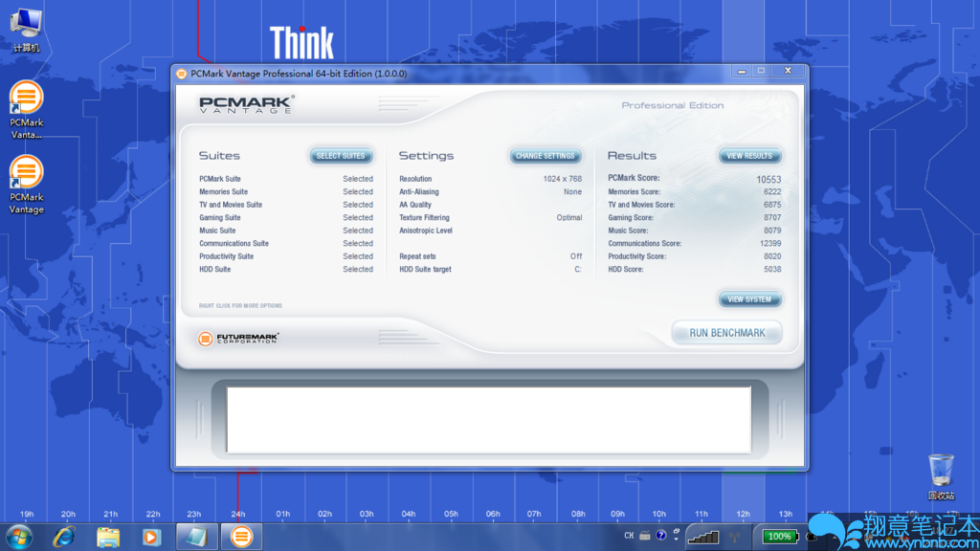This screenshot has width=980, height=551.
Task: Click the 'Resolution' setting label
Action: [x=415, y=179]
